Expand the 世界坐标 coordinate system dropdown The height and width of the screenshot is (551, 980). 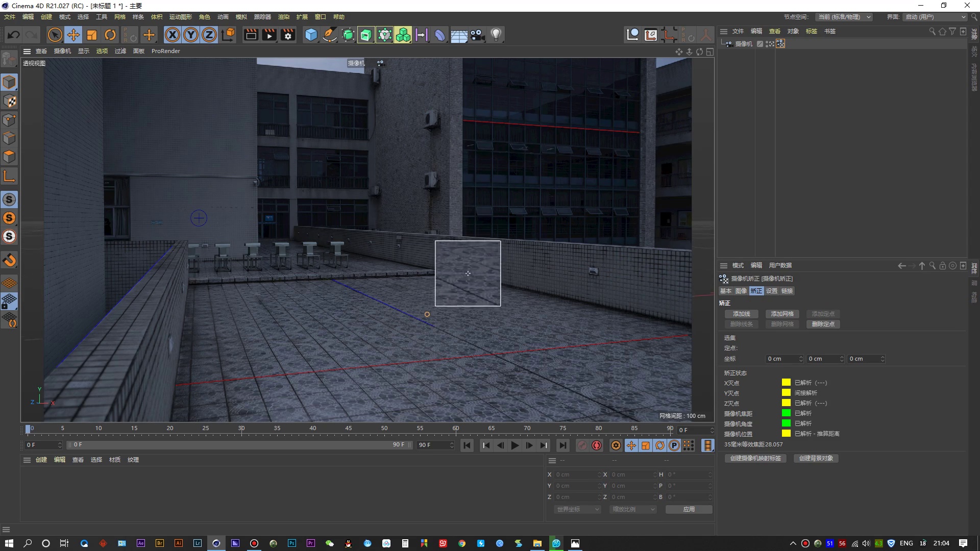[x=577, y=509]
